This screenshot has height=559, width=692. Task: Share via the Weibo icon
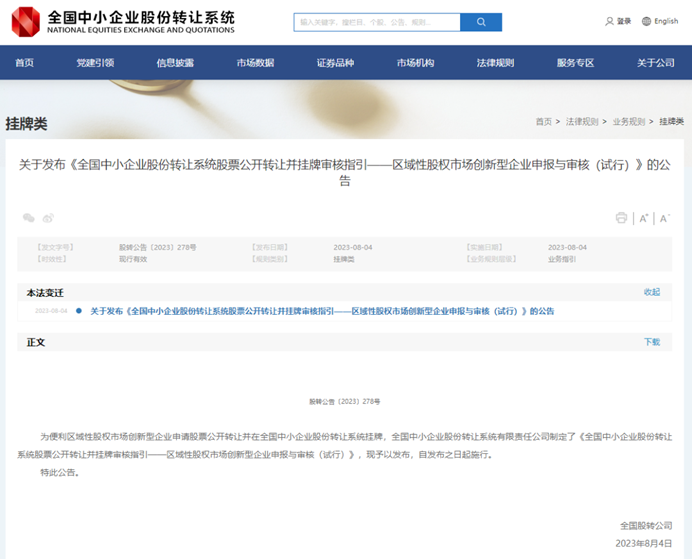coord(48,218)
